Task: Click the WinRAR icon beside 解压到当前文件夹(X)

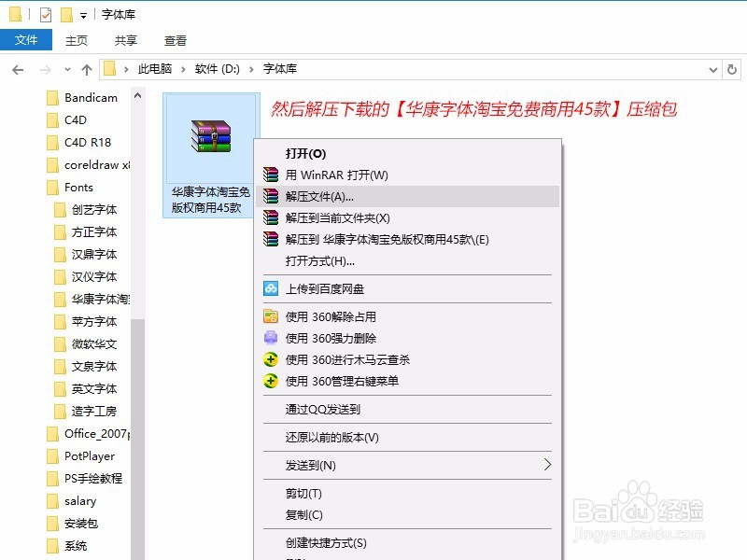Action: pos(271,217)
